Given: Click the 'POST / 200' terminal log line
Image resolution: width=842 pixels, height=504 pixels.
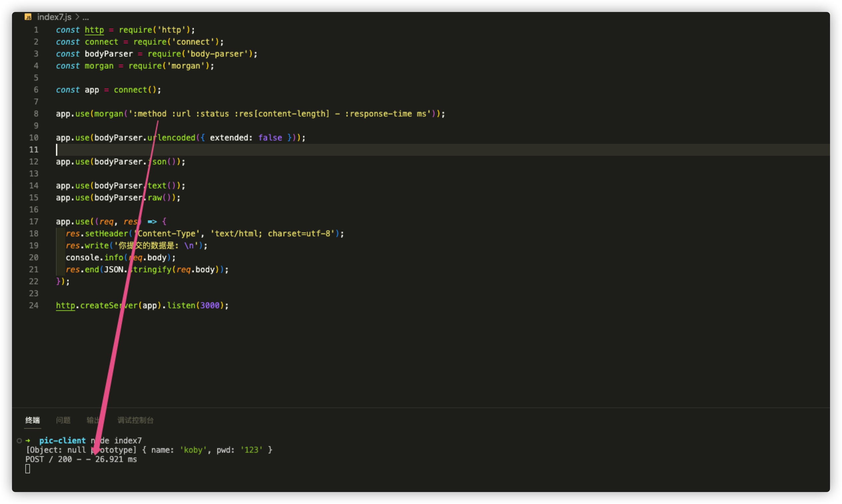Looking at the screenshot, I should pyautogui.click(x=81, y=459).
